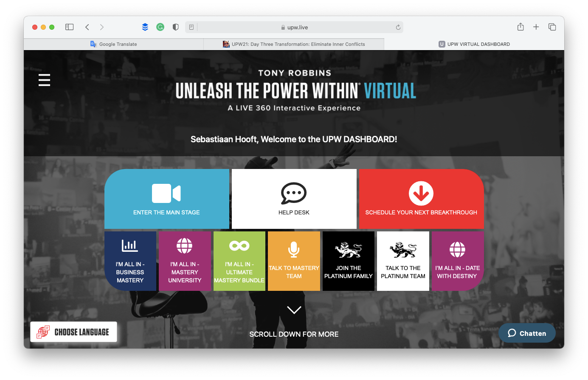588x380 pixels.
Task: Open the hamburger menu on UPW dashboard
Action: pos(44,80)
